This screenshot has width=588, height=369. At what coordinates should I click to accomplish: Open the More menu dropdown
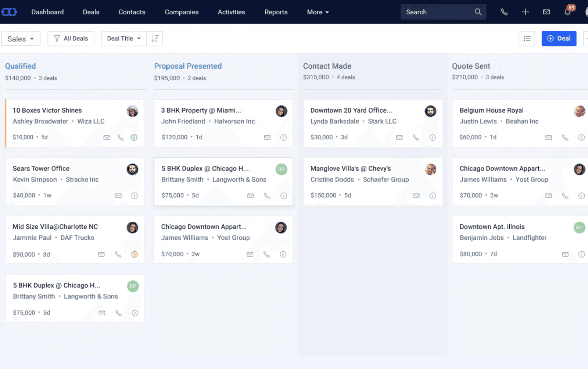[x=317, y=12]
